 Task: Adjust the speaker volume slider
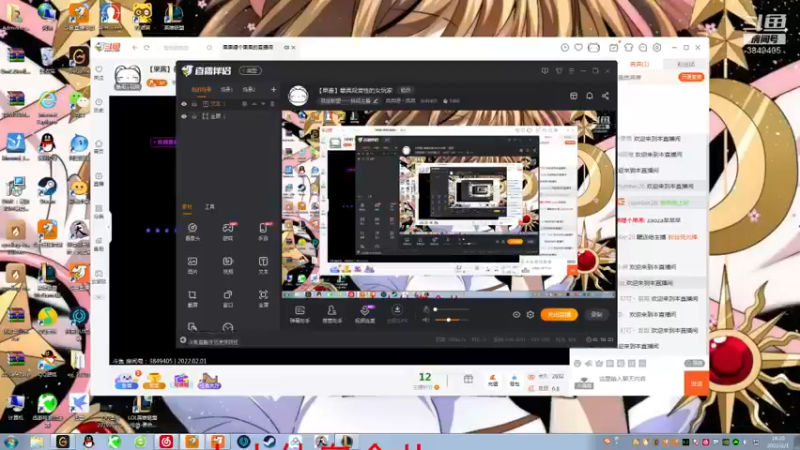click(451, 320)
